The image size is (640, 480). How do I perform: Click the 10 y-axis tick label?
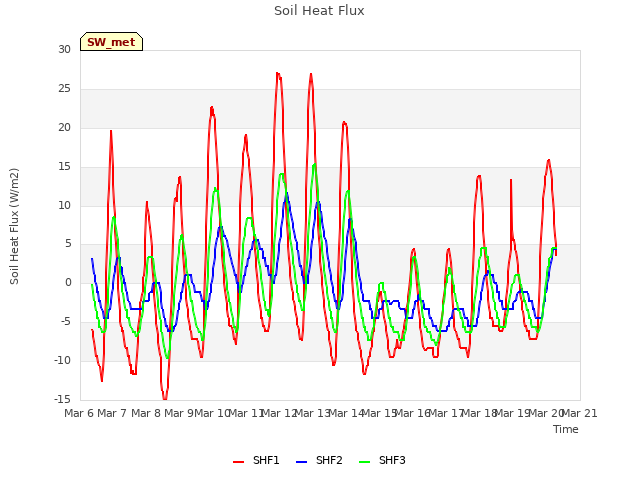(64, 205)
